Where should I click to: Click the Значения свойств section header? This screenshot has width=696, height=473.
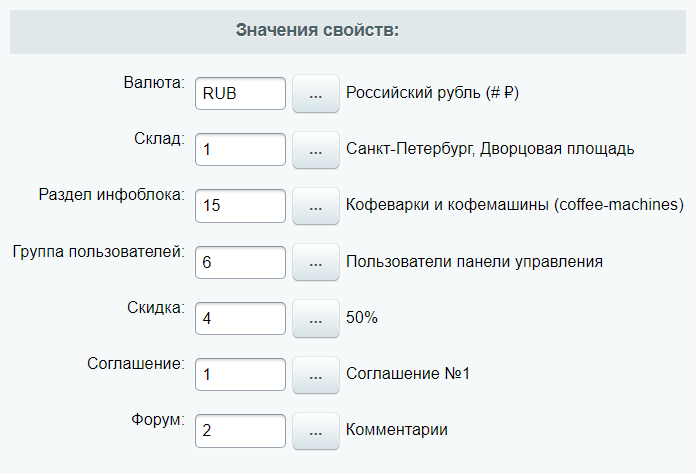(318, 30)
